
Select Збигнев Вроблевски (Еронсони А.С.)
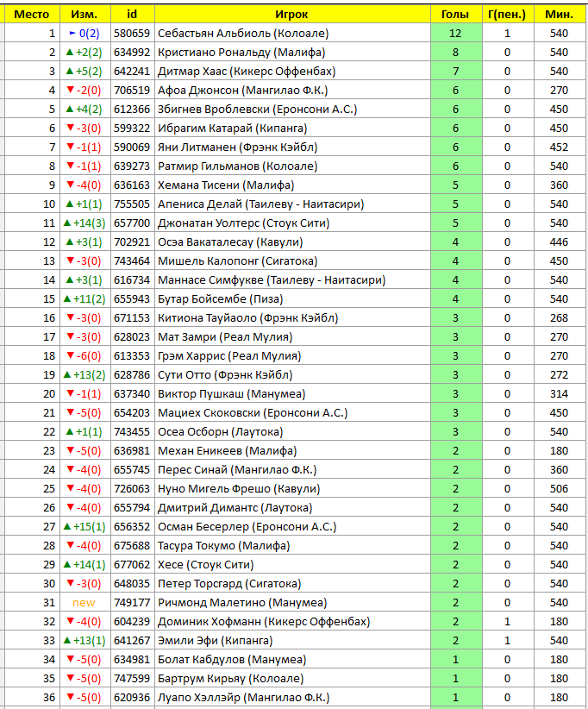coord(258,110)
